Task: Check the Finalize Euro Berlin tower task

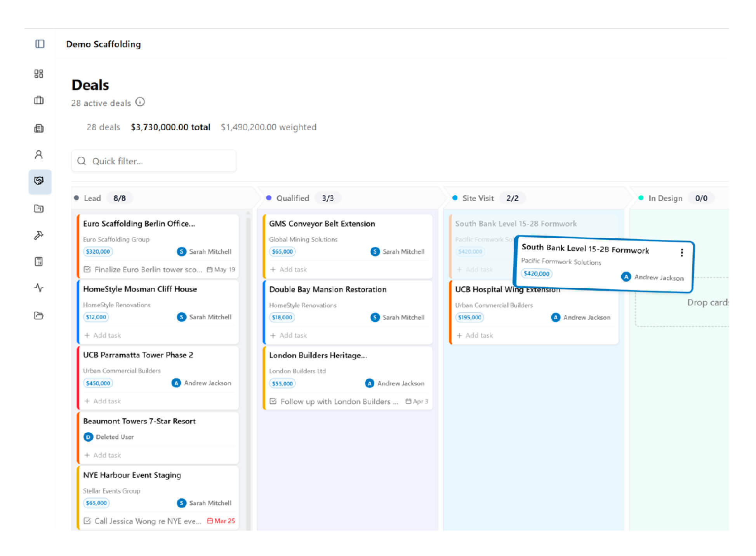Action: (x=87, y=269)
